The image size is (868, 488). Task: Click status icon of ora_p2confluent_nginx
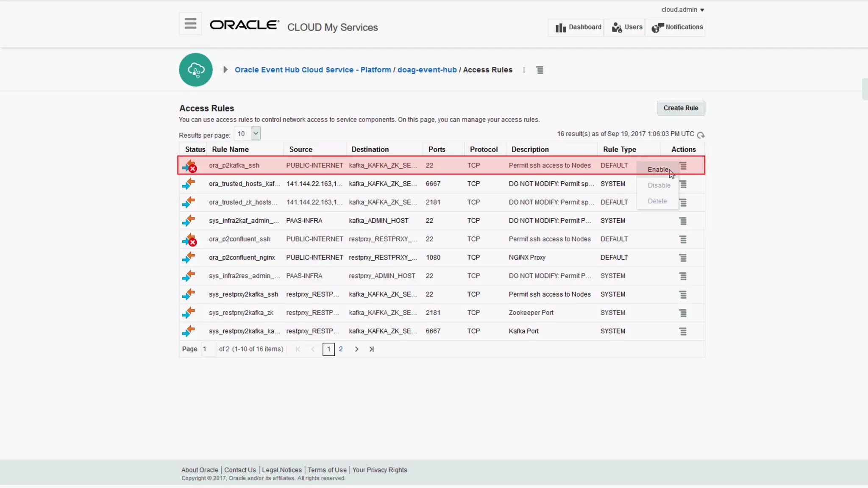[x=189, y=258]
